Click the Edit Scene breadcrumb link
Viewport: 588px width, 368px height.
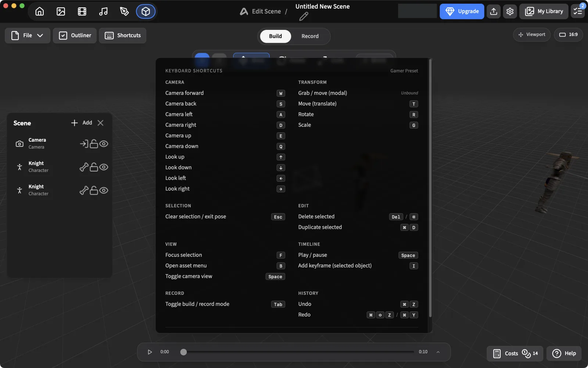[x=266, y=11]
